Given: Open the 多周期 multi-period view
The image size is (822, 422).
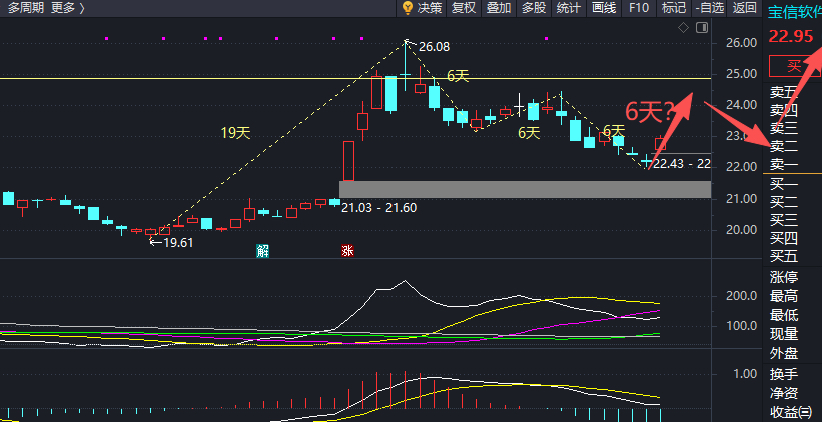Looking at the screenshot, I should click(x=26, y=8).
